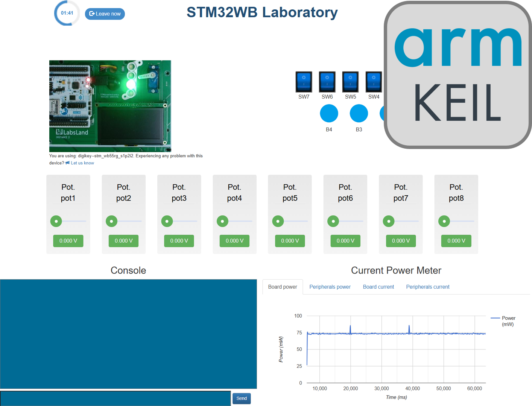
Task: Toggle rocker switch SW5
Action: (350, 81)
